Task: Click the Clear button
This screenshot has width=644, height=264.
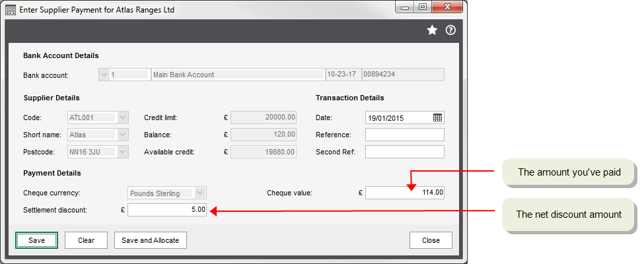Action: (86, 240)
